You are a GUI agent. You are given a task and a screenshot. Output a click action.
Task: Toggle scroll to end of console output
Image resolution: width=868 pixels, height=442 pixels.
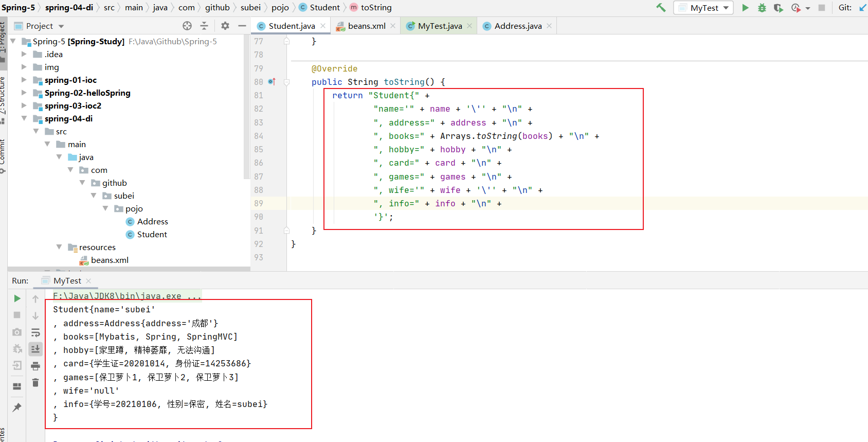[35, 349]
